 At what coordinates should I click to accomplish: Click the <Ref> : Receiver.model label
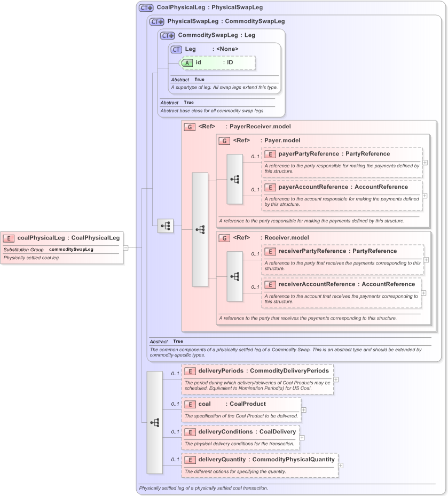tap(271, 237)
